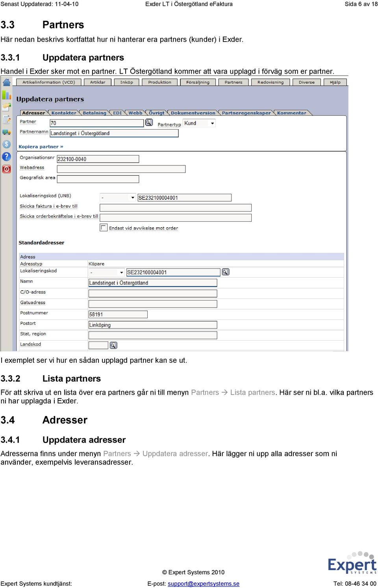
Task: Tick 'Endast vid avvikelse mot order' checkbox
Action: tap(104, 228)
